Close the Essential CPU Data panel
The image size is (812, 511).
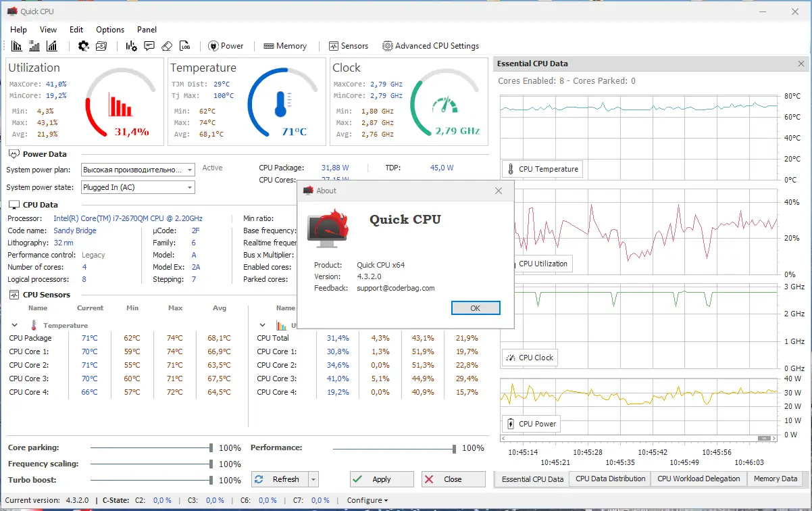[x=801, y=64]
